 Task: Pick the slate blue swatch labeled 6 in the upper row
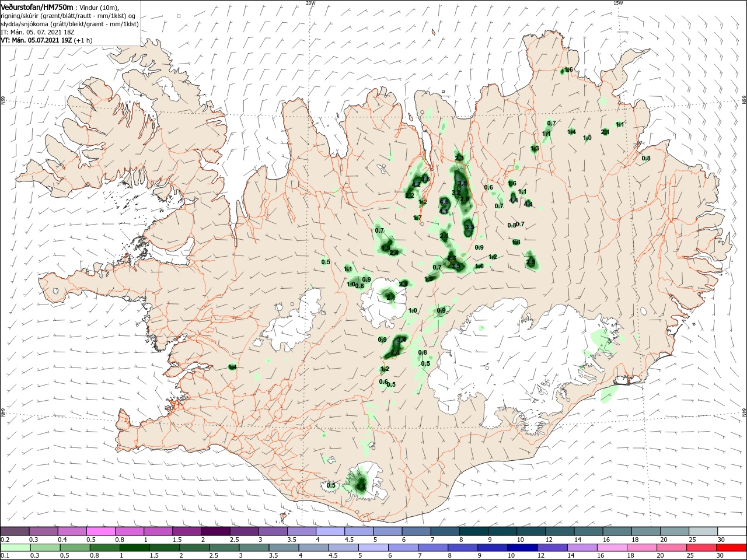click(417, 531)
